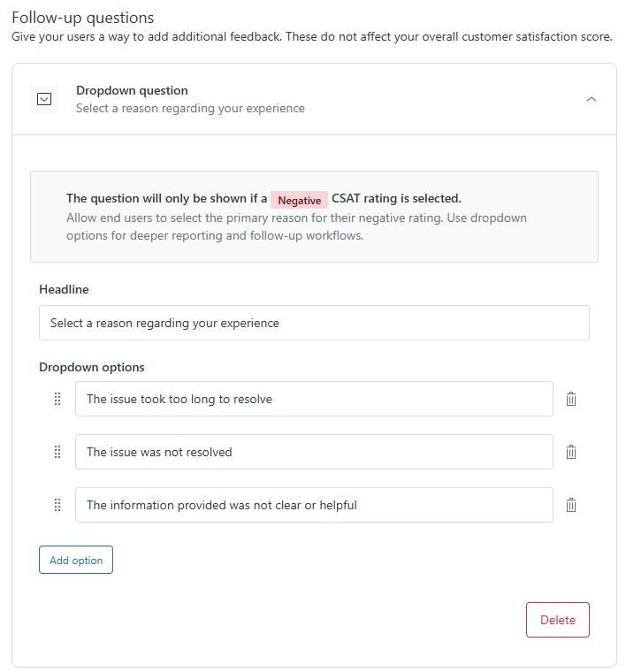Edit the 'information provided was not clear' field
Screen dimensions: 626x672
coord(314,505)
